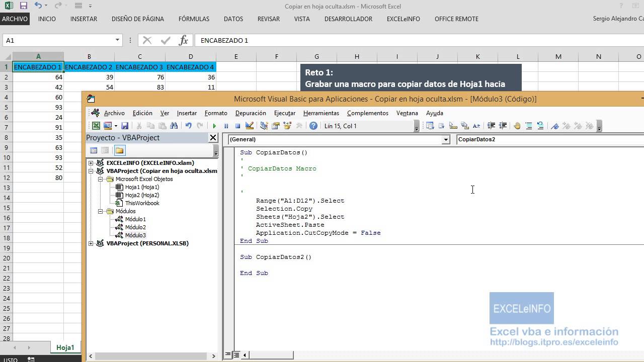644x362 pixels.
Task: Open Edit toolbar options dropdown
Action: click(599, 126)
